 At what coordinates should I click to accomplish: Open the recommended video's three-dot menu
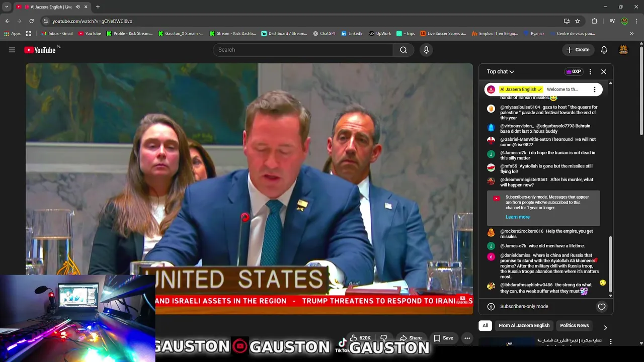click(x=611, y=341)
